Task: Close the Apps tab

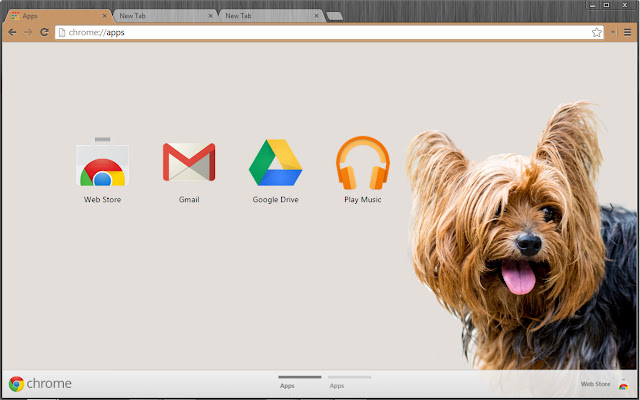Action: point(104,16)
